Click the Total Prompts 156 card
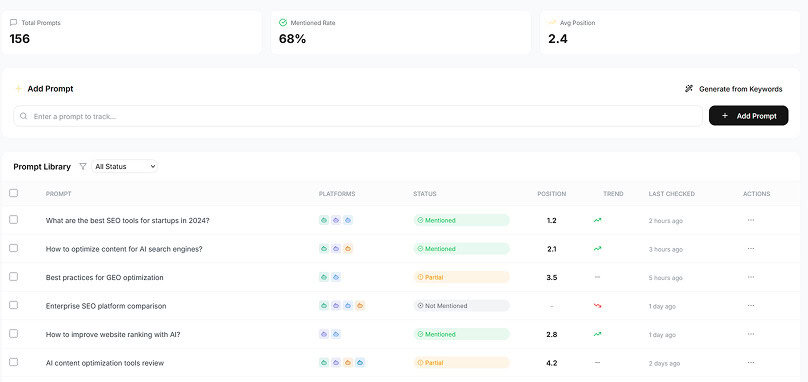The image size is (808, 382). [131, 32]
